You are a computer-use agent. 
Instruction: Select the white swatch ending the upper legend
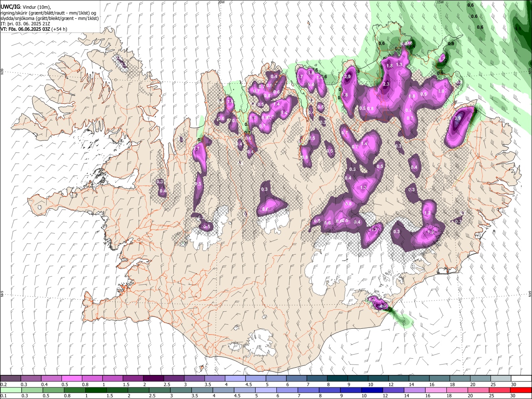521,379
